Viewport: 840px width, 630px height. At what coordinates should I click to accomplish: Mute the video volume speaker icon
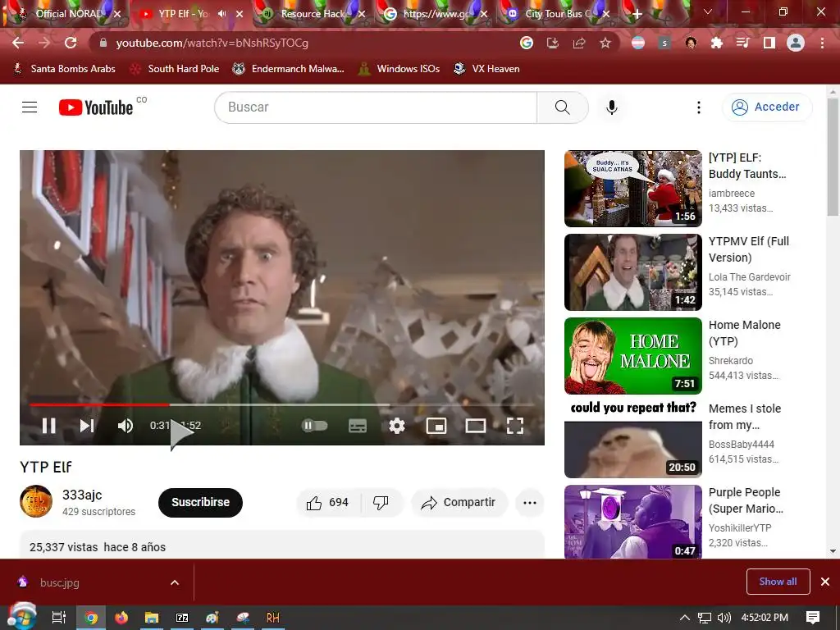tap(125, 426)
